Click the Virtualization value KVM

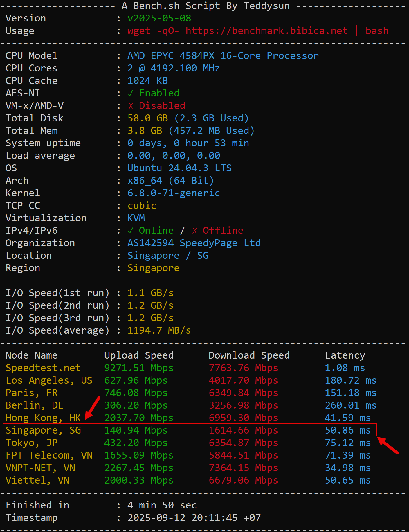click(136, 218)
